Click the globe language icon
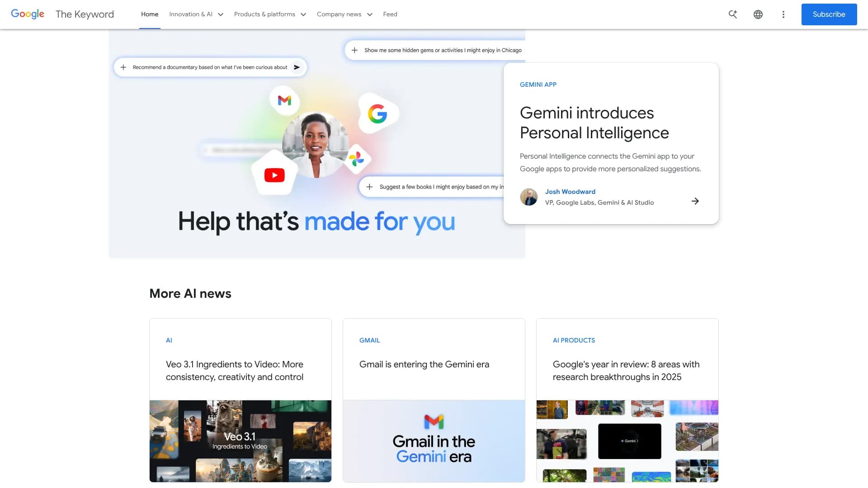The width and height of the screenshot is (868, 488). [758, 14]
